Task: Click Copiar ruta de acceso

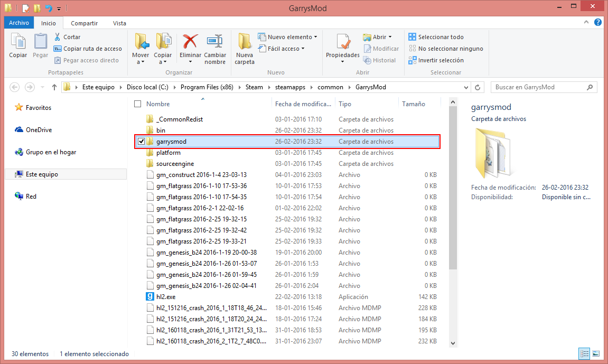Action: tap(88, 49)
